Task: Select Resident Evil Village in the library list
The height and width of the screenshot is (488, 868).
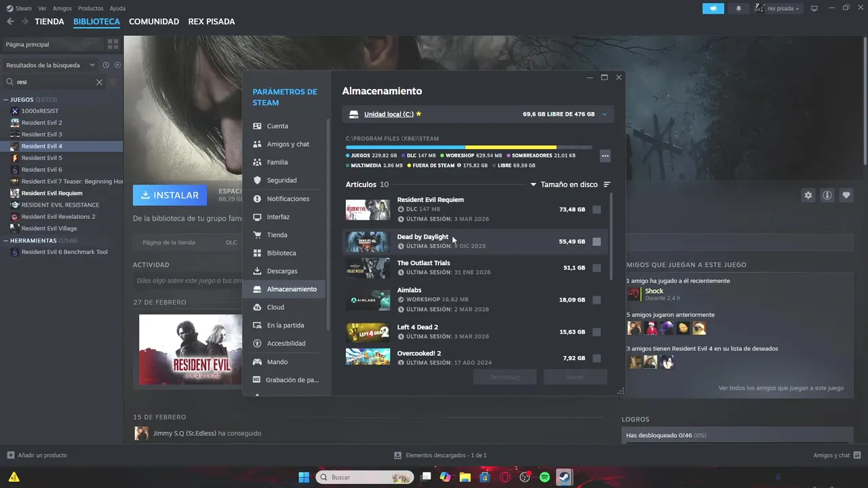Action: click(49, 228)
